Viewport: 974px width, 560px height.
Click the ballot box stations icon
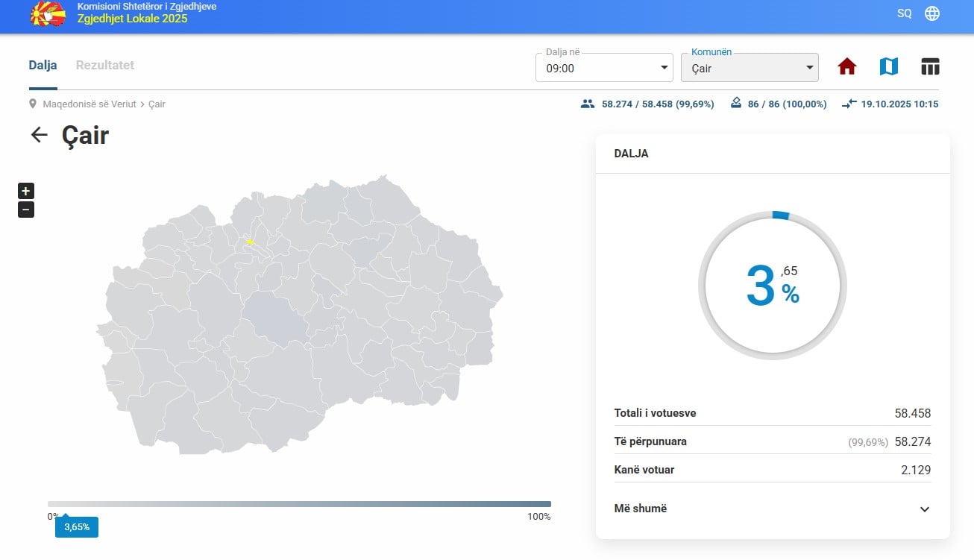click(736, 104)
